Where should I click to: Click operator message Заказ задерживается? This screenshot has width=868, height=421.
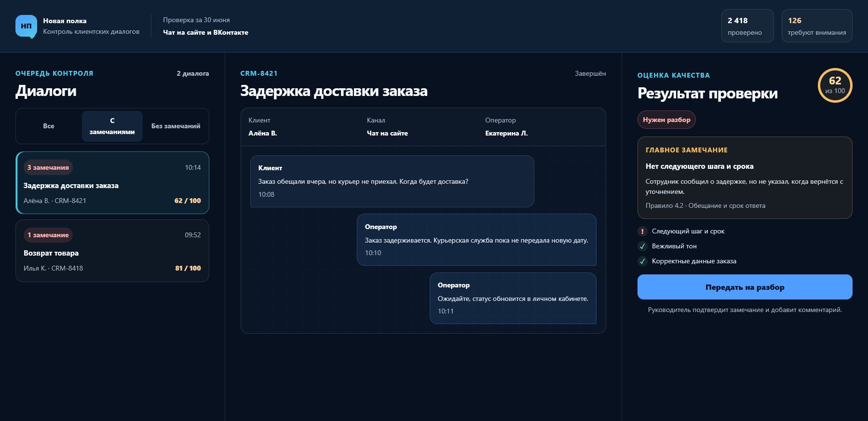click(476, 240)
